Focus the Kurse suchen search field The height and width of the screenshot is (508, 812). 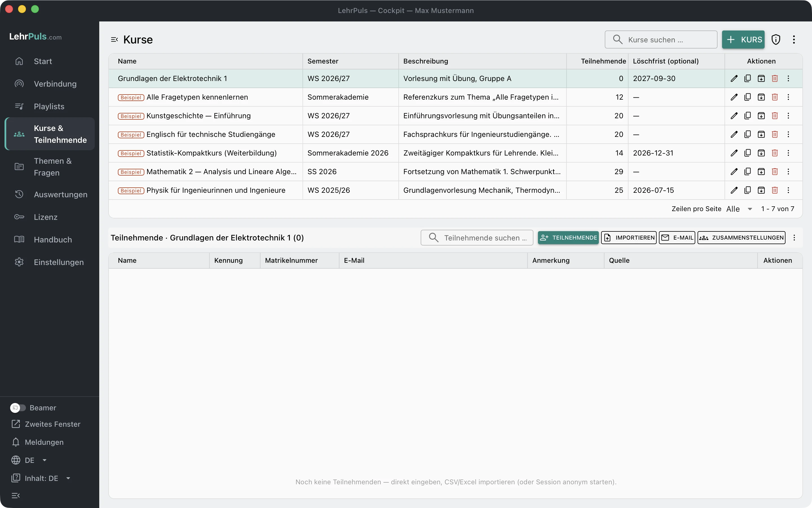pos(661,40)
